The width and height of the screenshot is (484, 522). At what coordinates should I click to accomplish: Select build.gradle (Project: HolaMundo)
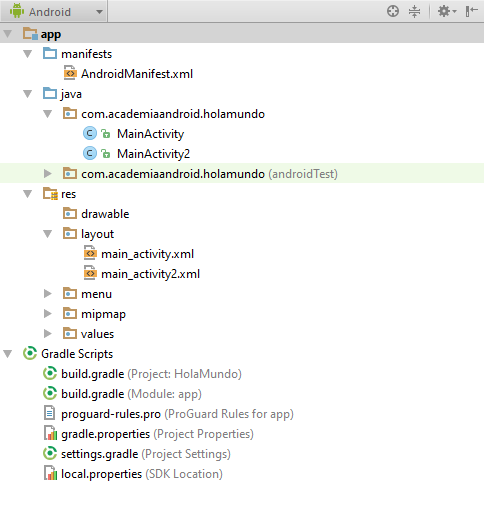(x=151, y=374)
